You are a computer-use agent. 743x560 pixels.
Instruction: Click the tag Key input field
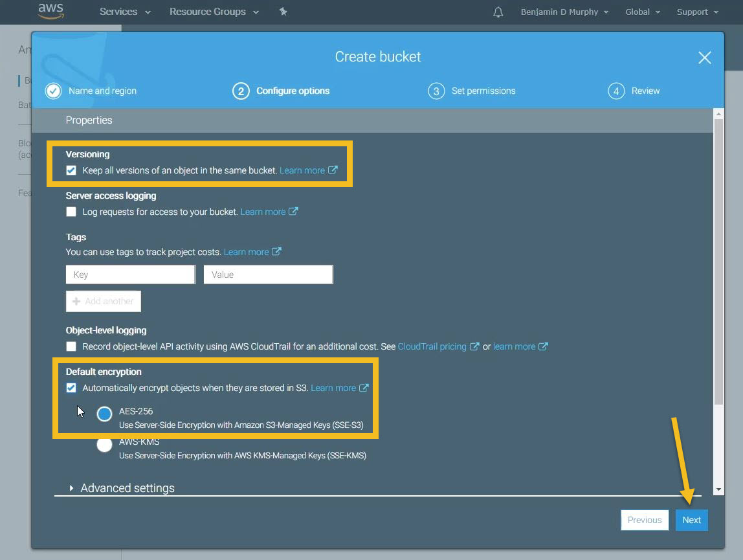(130, 274)
